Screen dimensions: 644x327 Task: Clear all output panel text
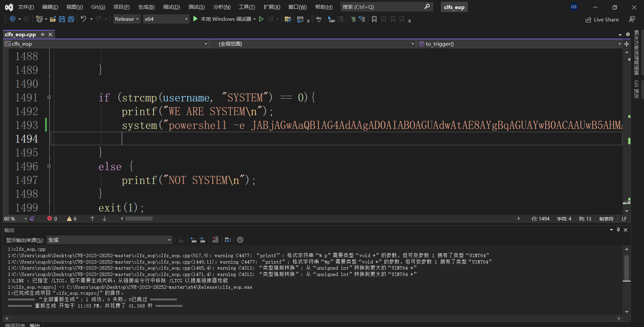215,240
